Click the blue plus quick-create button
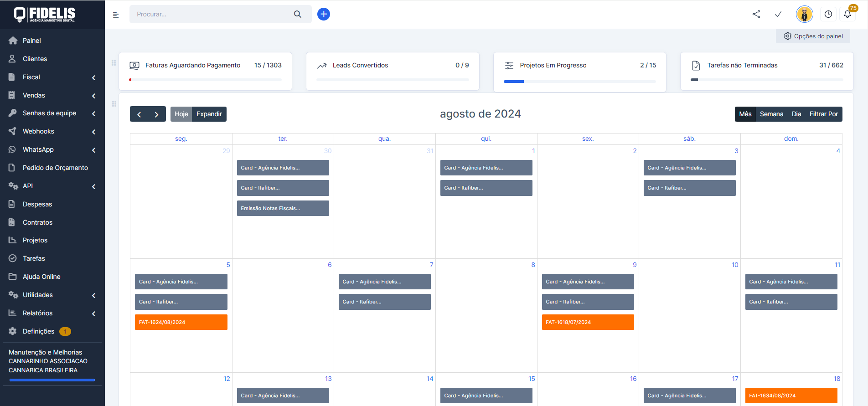 [x=324, y=14]
